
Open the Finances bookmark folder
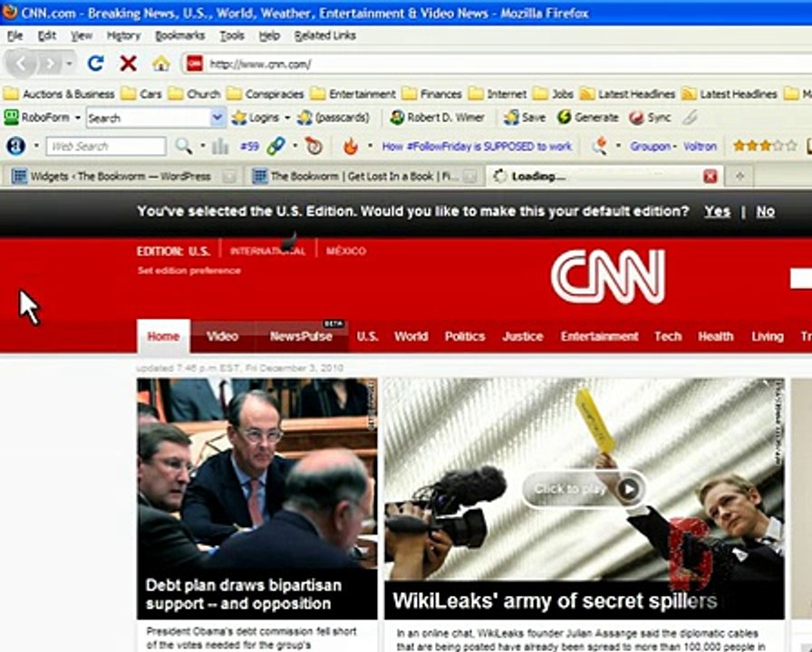click(432, 94)
